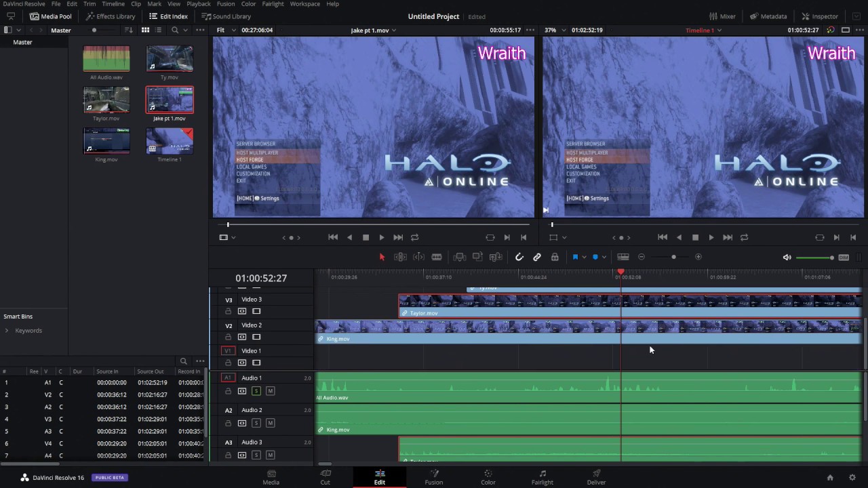
Task: Add a flag with the blue flag icon
Action: point(575,257)
